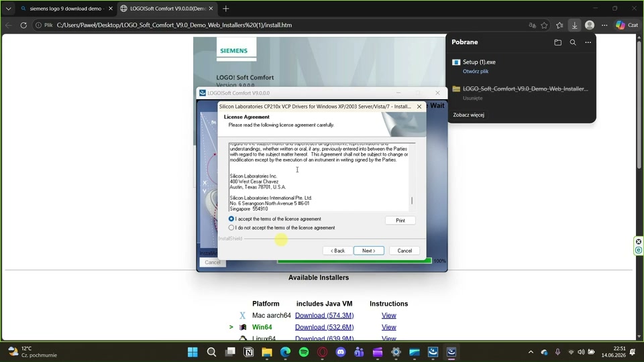Click the volume speaker tray icon

pos(581,352)
